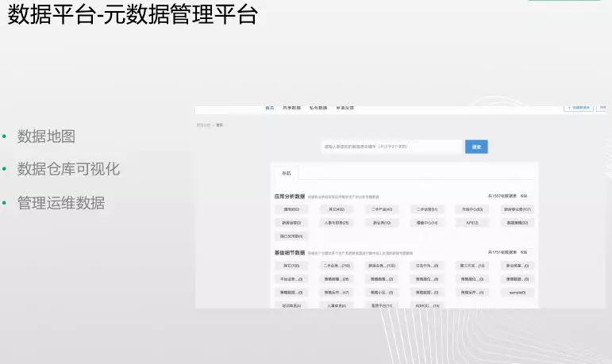This screenshot has height=364, width=612.
Task: Open the 首页 tab in the top navigation
Action: coord(269,108)
